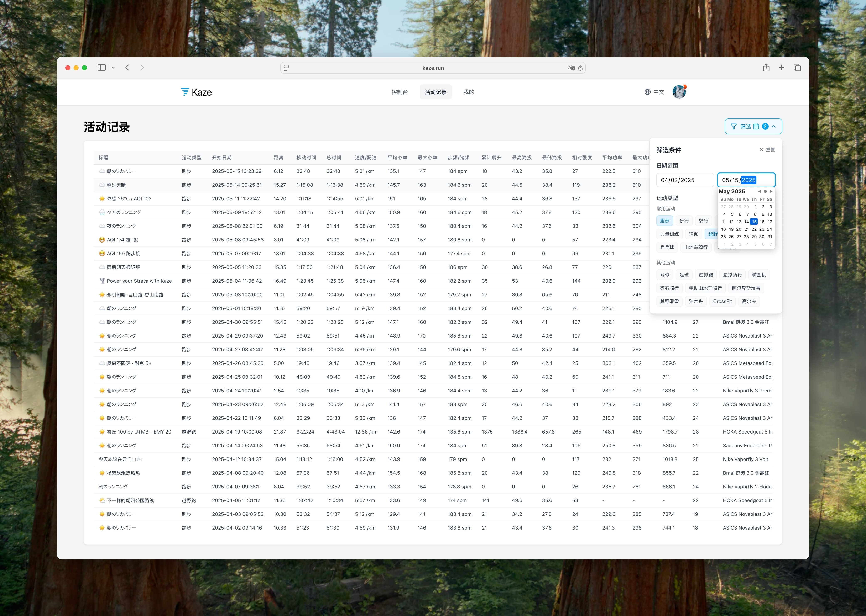Open a new tab with plus icon
This screenshot has height=616, width=866.
click(x=781, y=68)
